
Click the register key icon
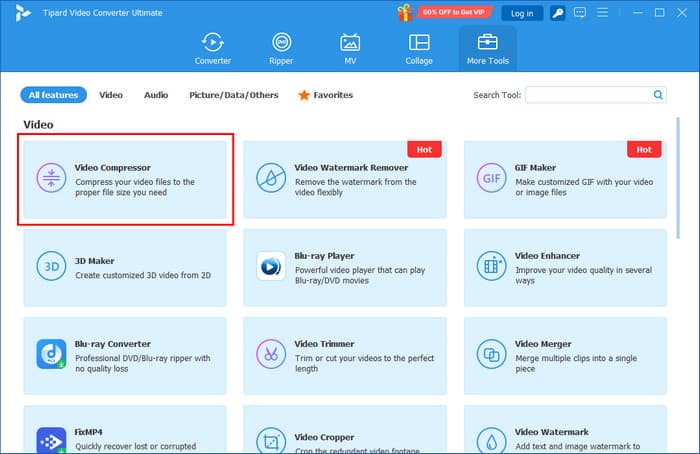[x=556, y=13]
